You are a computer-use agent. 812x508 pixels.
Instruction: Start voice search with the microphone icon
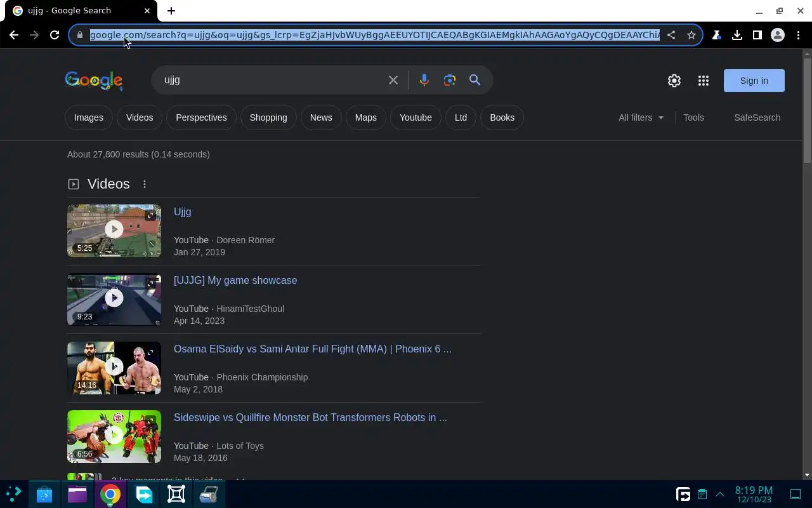pyautogui.click(x=424, y=80)
